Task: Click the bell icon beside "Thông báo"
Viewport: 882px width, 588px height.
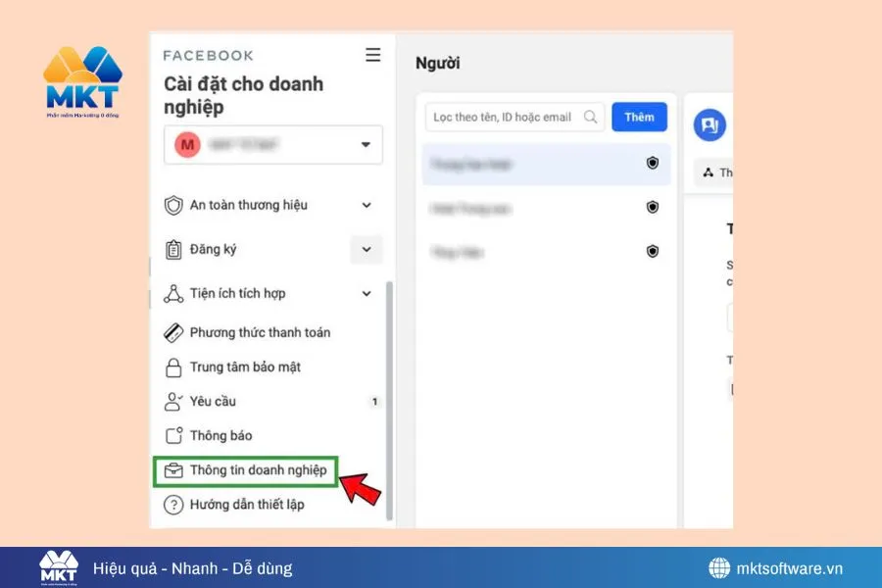Action: tap(175, 436)
